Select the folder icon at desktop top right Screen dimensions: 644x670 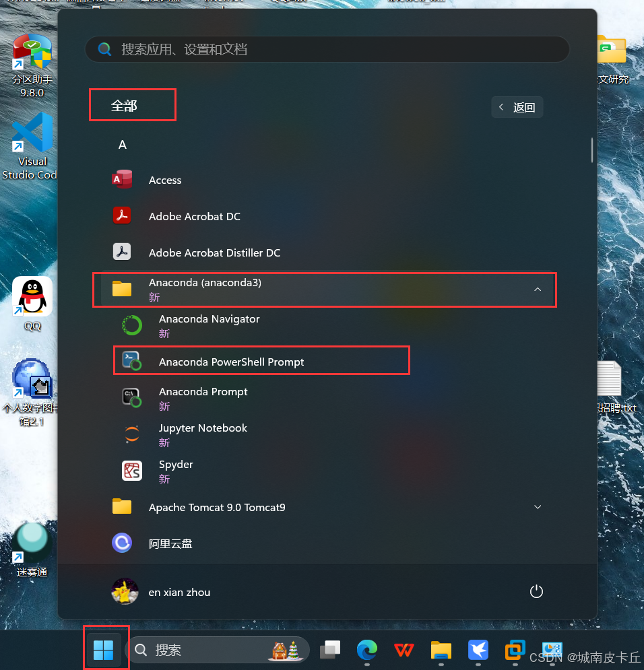(613, 49)
